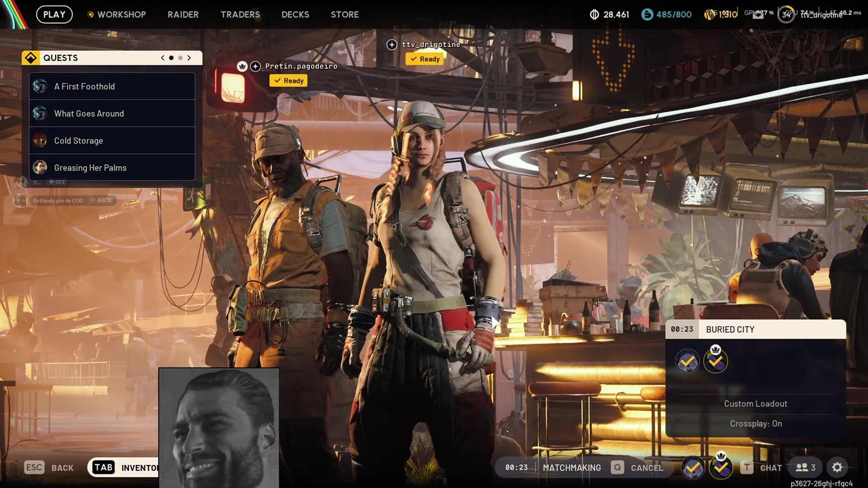Click the 00:23 matchmaking timer in bottom bar
This screenshot has width=868, height=488.
tap(516, 468)
